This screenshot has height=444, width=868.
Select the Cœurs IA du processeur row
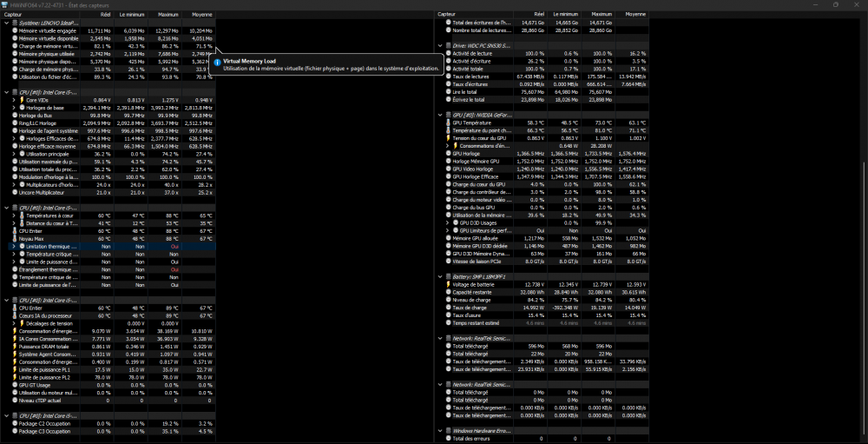pyautogui.click(x=108, y=315)
